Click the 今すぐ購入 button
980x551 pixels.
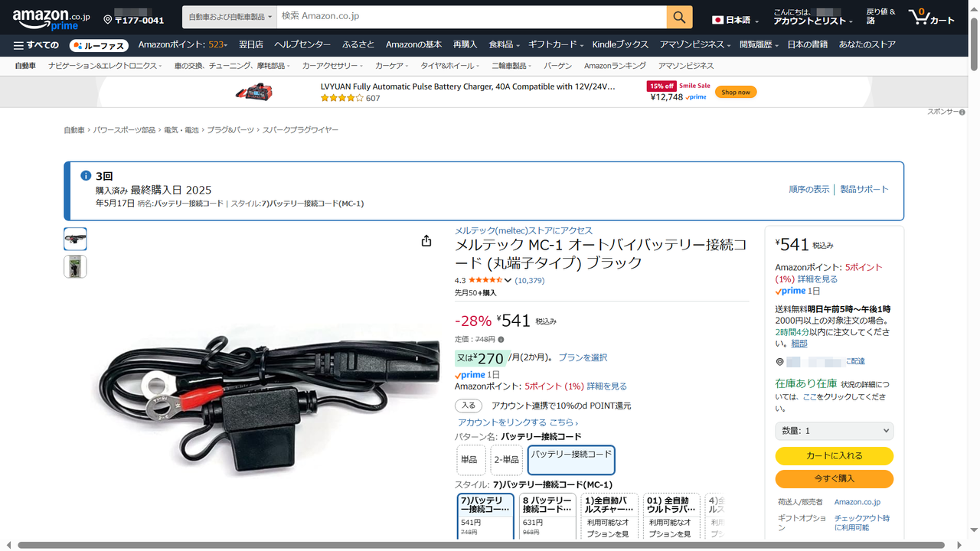835,479
